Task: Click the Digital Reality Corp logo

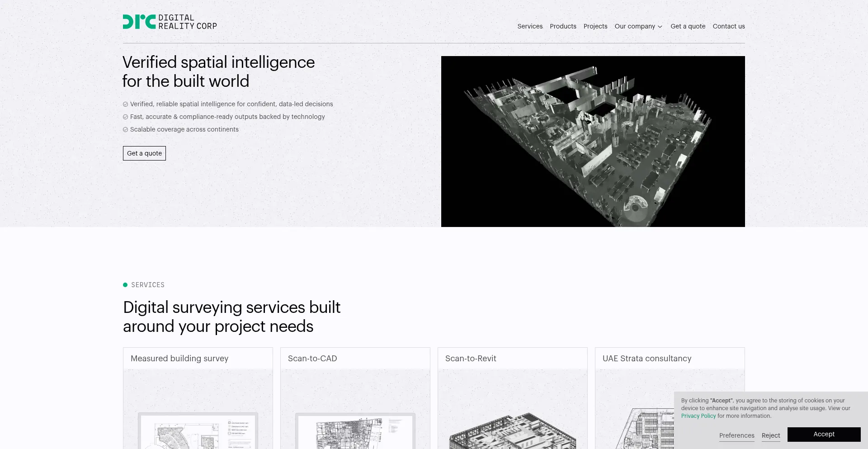Action: tap(170, 22)
